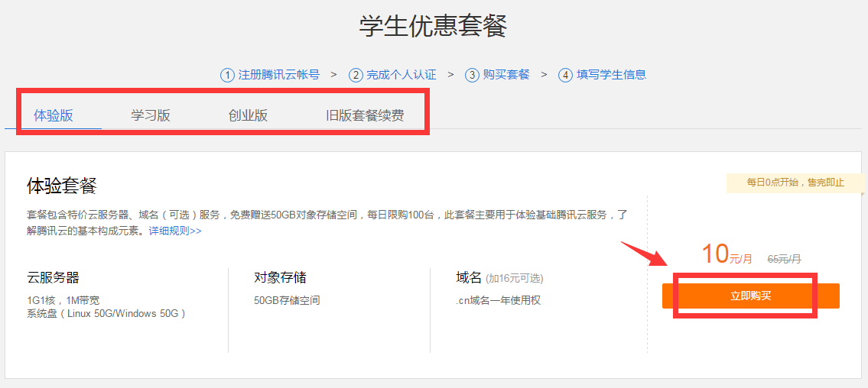Click the orange 10元/月 price

[x=722, y=255]
